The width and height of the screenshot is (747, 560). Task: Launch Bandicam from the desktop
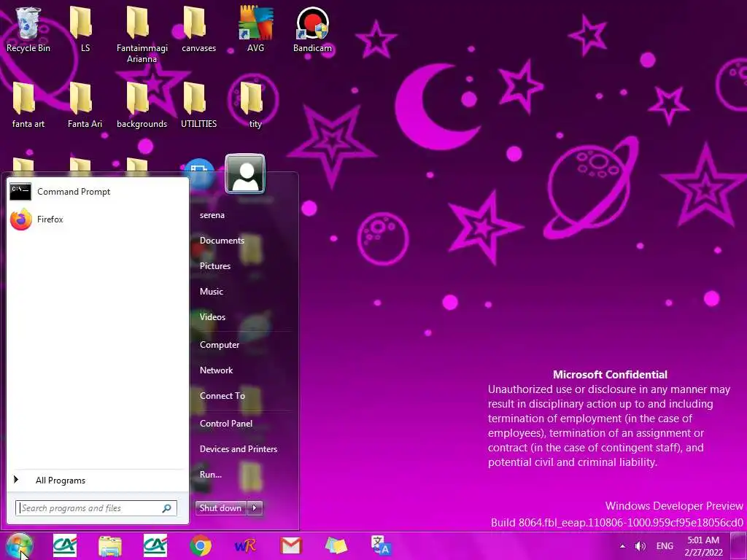(x=312, y=29)
